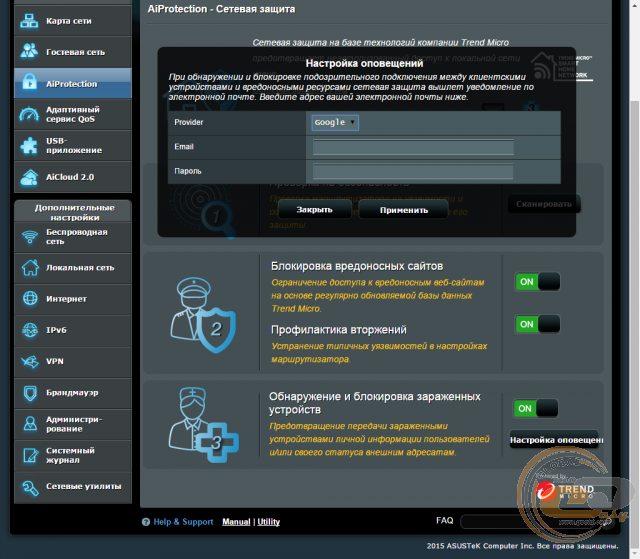The width and height of the screenshot is (640, 559).
Task: Open the Manual link
Action: point(236,522)
